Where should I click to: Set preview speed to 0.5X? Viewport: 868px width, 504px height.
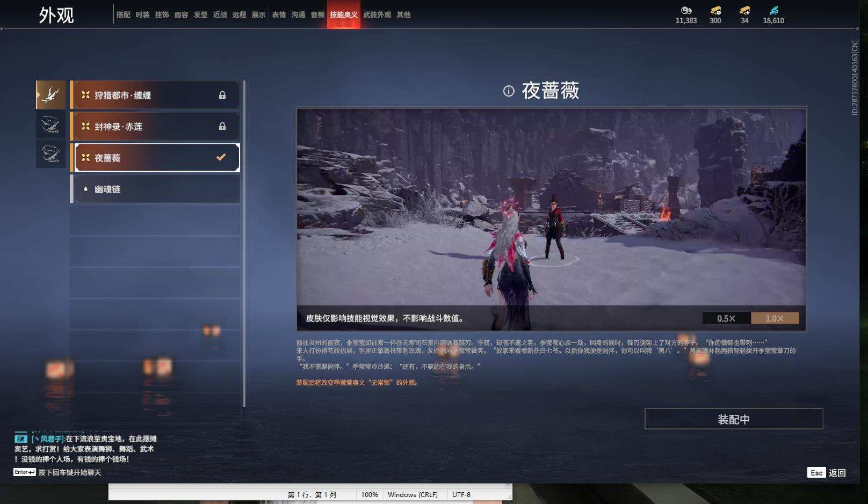[726, 318]
